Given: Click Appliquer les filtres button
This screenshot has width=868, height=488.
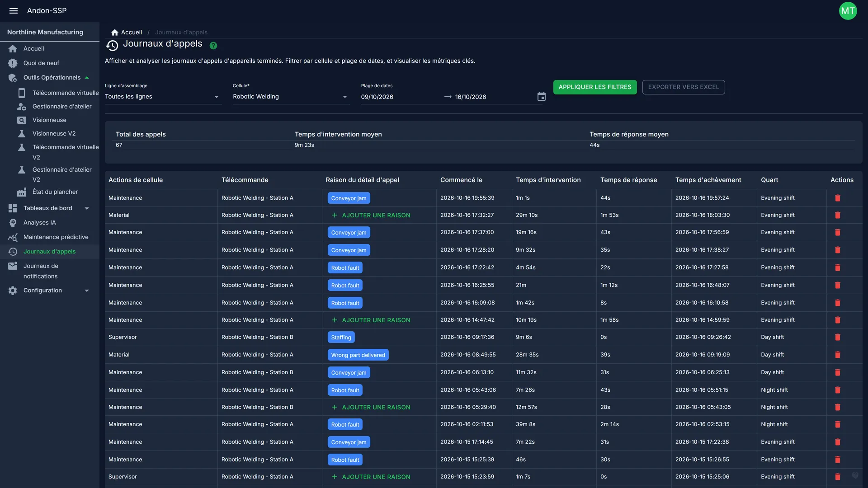Looking at the screenshot, I should click(595, 87).
